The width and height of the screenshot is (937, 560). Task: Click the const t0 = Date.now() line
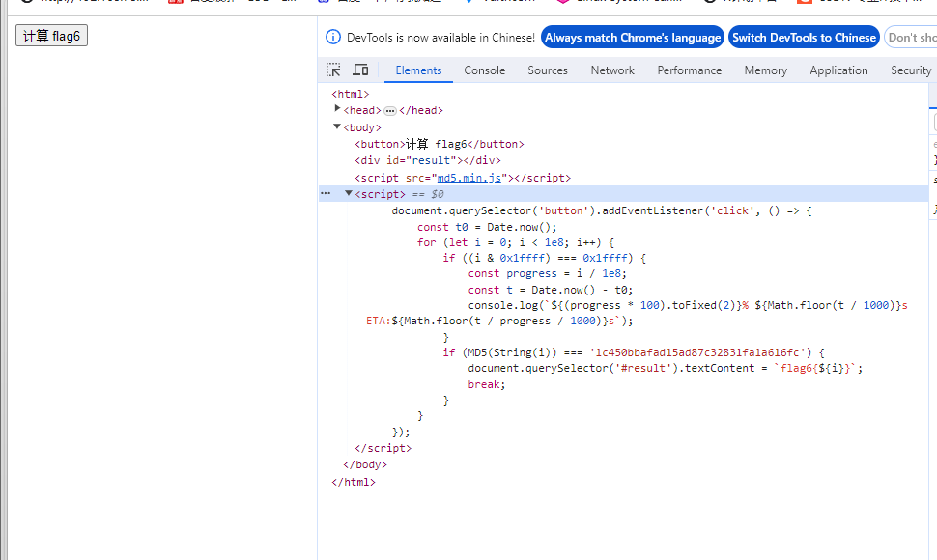tap(487, 228)
